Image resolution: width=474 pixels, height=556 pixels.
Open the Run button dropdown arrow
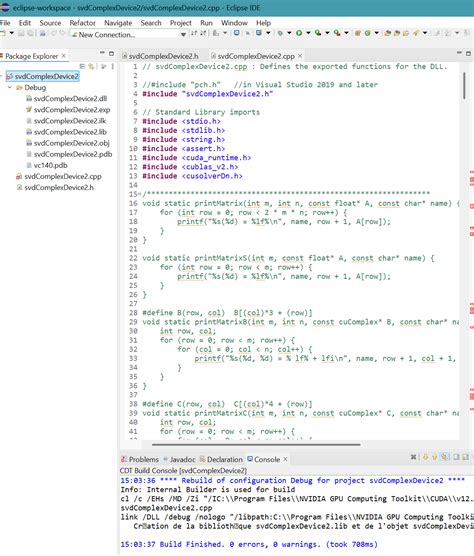(308, 33)
